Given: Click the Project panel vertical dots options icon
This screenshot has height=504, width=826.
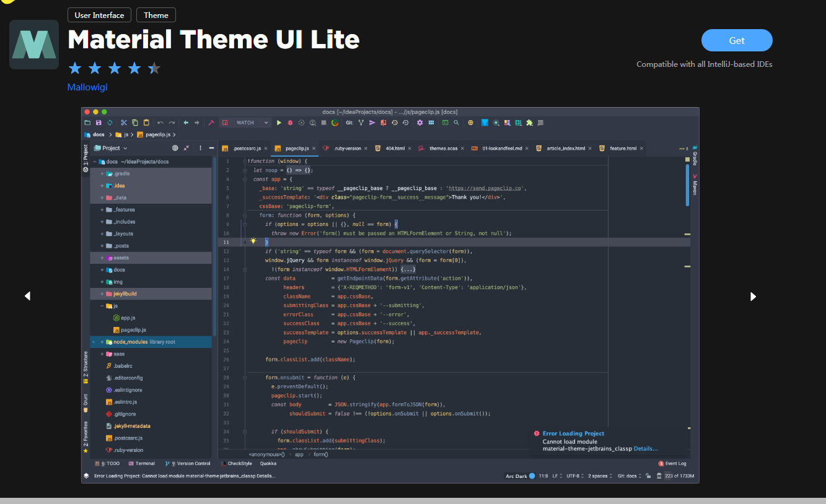Looking at the screenshot, I should tap(200, 148).
